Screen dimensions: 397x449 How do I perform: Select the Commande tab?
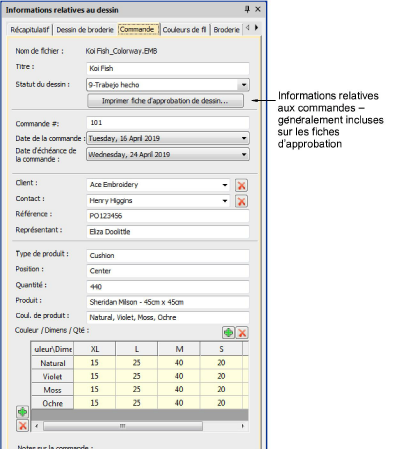point(137,29)
